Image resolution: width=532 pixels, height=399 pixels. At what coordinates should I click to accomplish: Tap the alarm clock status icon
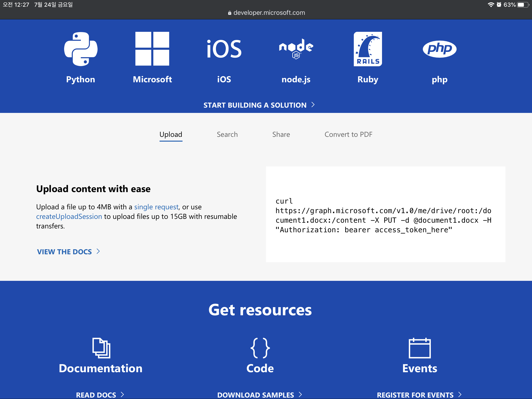pos(499,5)
